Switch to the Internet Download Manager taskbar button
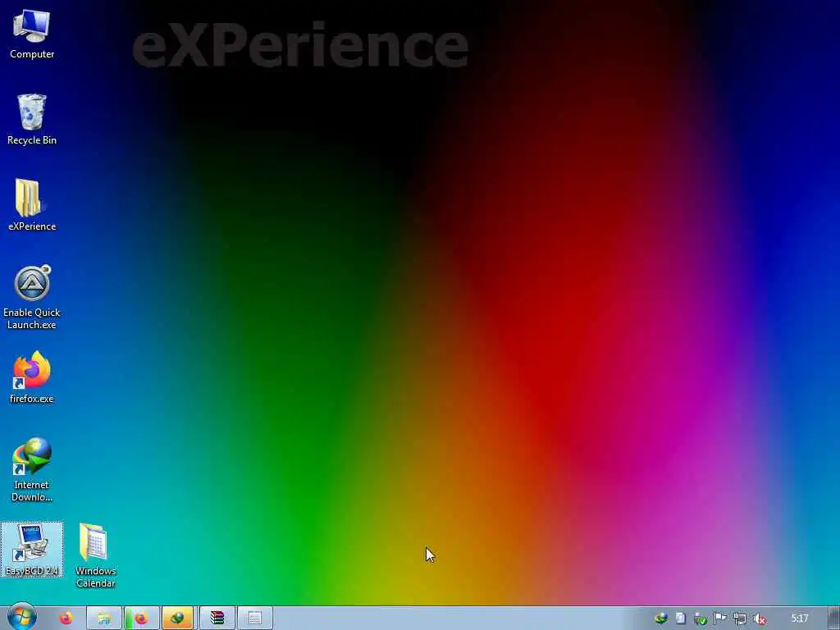 (178, 619)
